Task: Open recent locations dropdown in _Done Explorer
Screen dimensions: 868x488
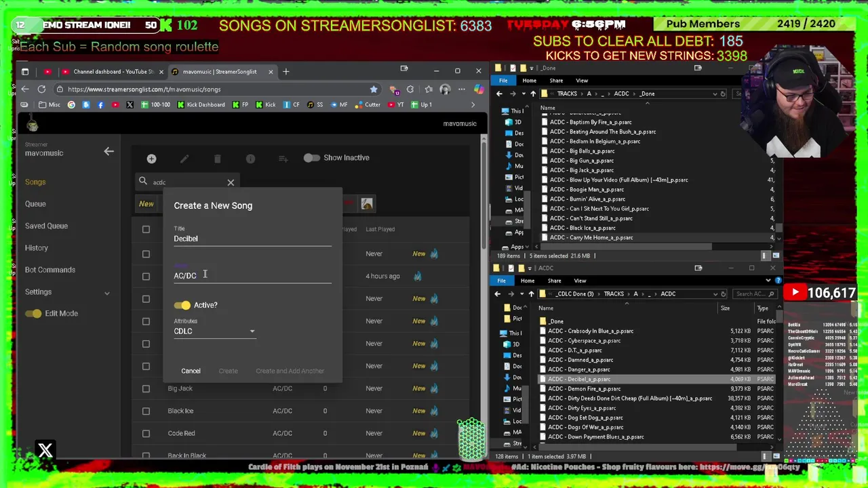Action: (x=525, y=94)
